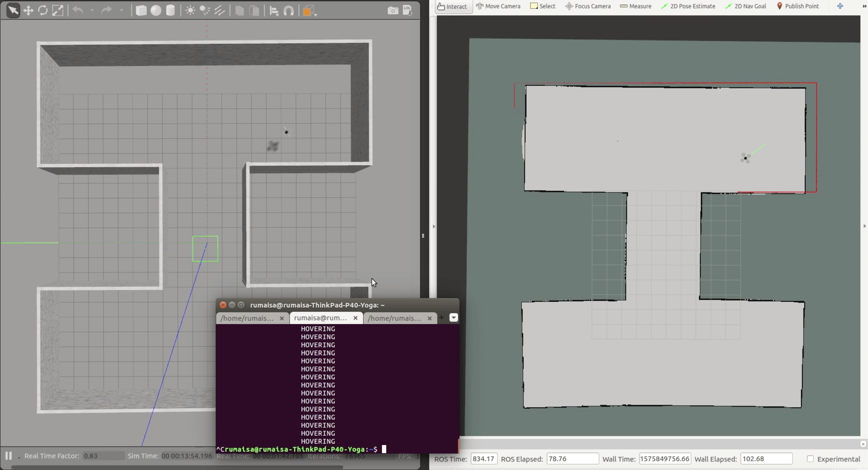Click the Wall Elapsed field showing 102.68

766,459
